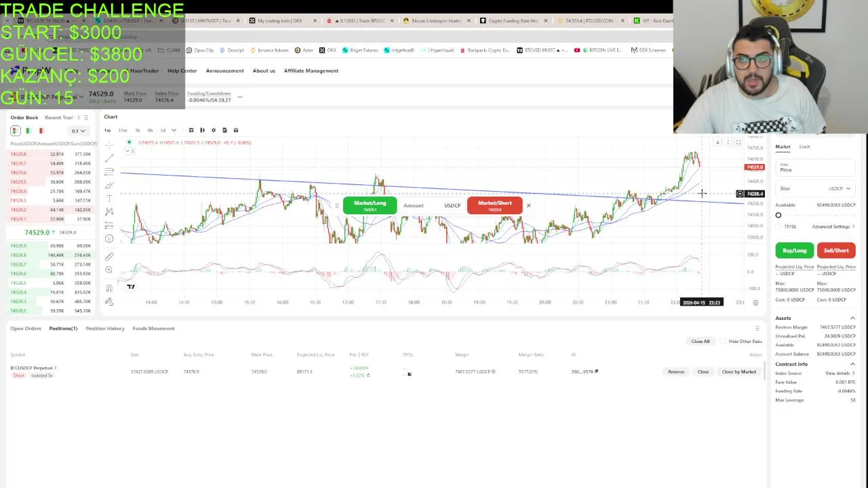
Task: Toggle the chart indicator visibility dot
Action: pos(129,142)
